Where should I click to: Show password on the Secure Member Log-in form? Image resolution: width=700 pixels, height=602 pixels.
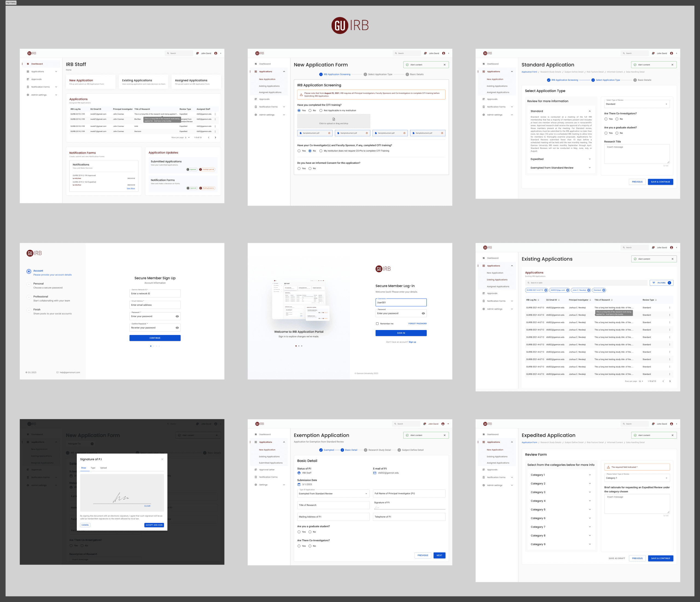coord(423,313)
